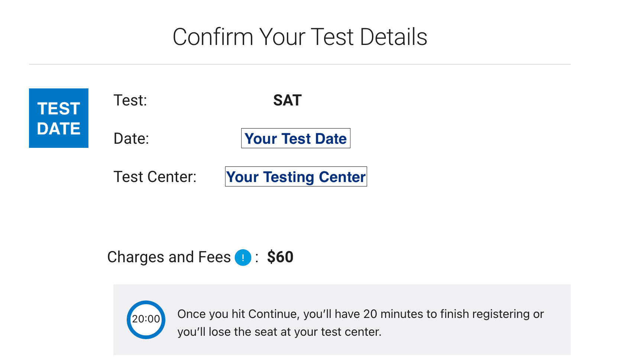Click the word DATE in blue badge

tap(59, 129)
